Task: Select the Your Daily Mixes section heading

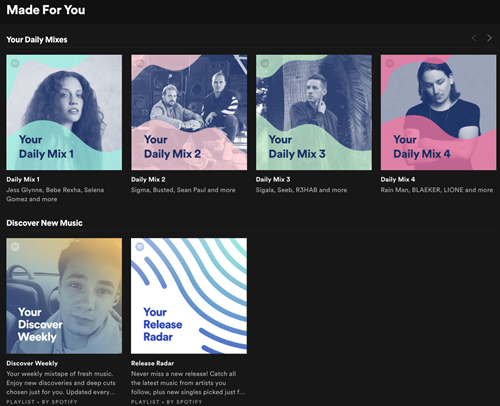Action: click(37, 40)
